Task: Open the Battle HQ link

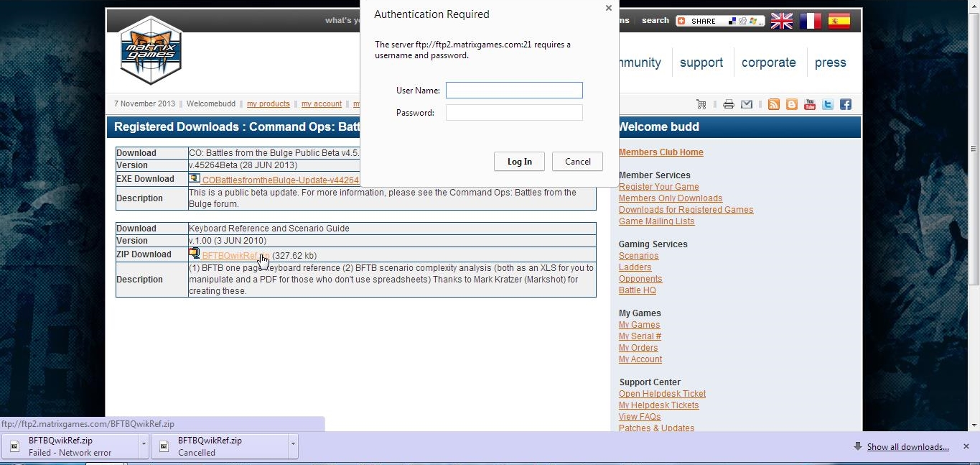Action: pos(638,290)
